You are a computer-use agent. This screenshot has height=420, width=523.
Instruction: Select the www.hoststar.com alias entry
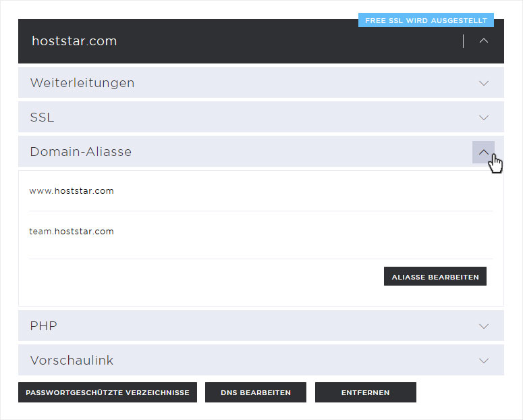click(72, 190)
